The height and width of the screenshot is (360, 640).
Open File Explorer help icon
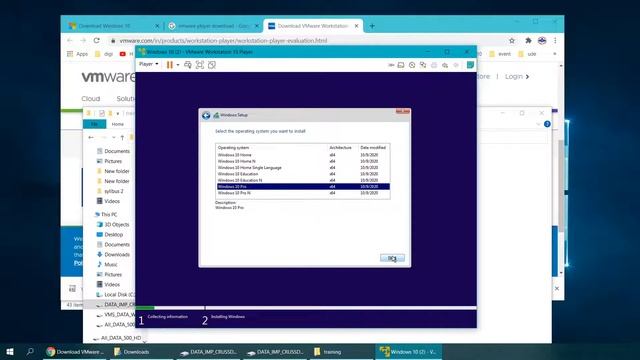tap(547, 124)
